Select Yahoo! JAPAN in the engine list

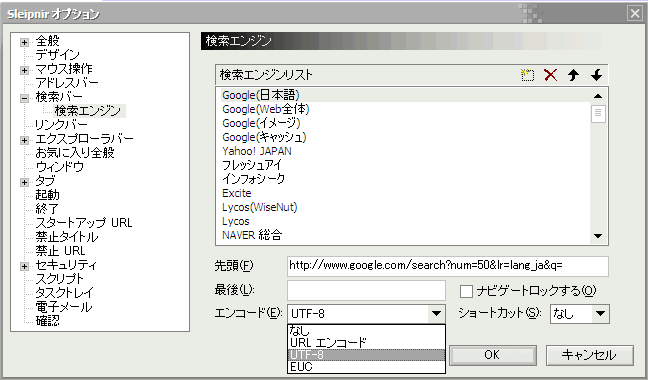257,152
